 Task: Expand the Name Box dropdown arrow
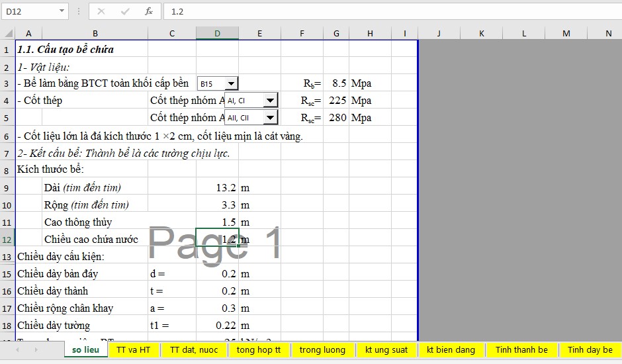(62, 11)
